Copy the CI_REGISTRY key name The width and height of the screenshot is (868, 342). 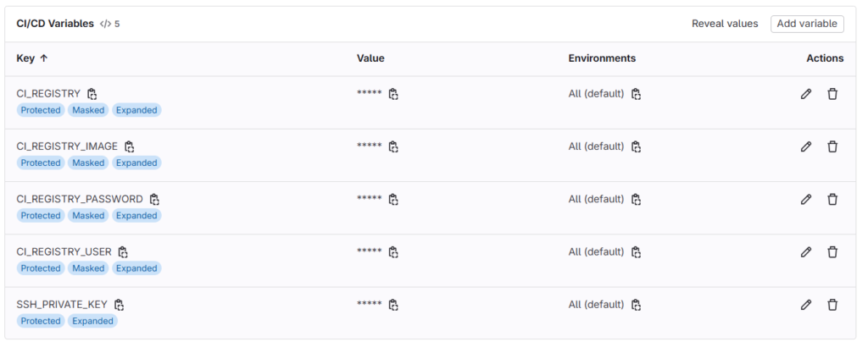(x=92, y=94)
